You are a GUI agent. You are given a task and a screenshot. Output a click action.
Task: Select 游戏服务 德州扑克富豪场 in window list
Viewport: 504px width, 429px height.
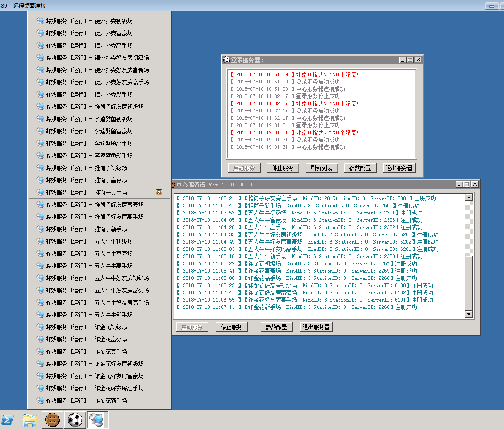pyautogui.click(x=89, y=33)
